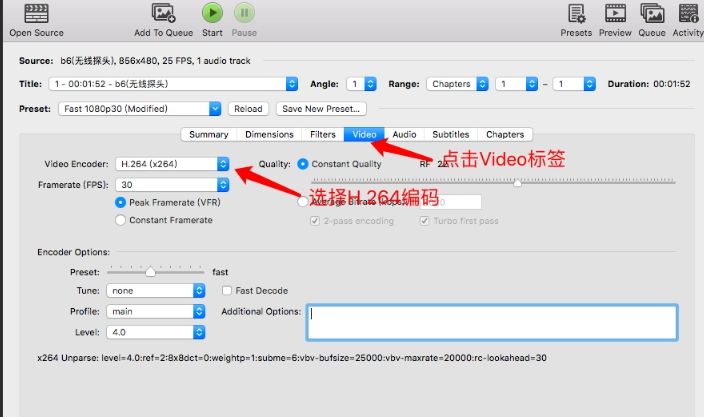The height and width of the screenshot is (417, 704).
Task: Click the Duration 00:01:52 text
Action: 649,84
